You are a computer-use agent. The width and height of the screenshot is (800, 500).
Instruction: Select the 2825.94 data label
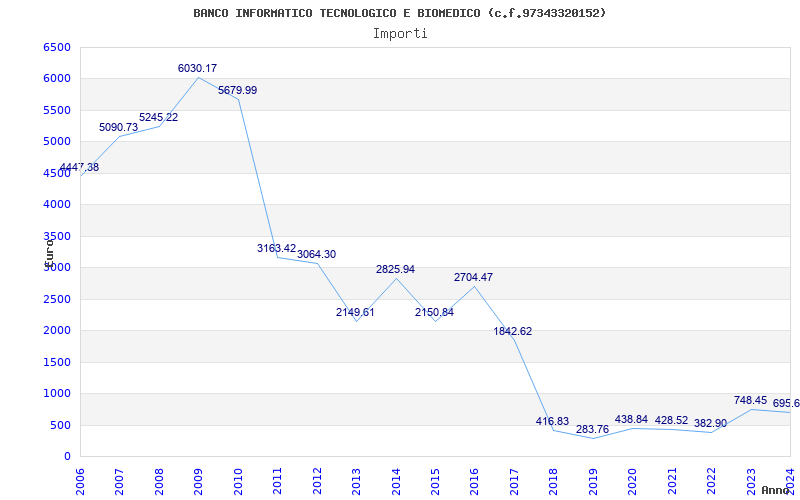(395, 269)
